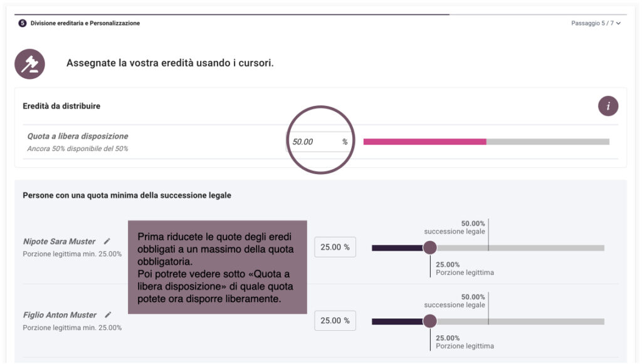This screenshot has height=364, width=642.
Task: Click pencil icon next to Figlio Anton Muster
Action: coord(108,315)
